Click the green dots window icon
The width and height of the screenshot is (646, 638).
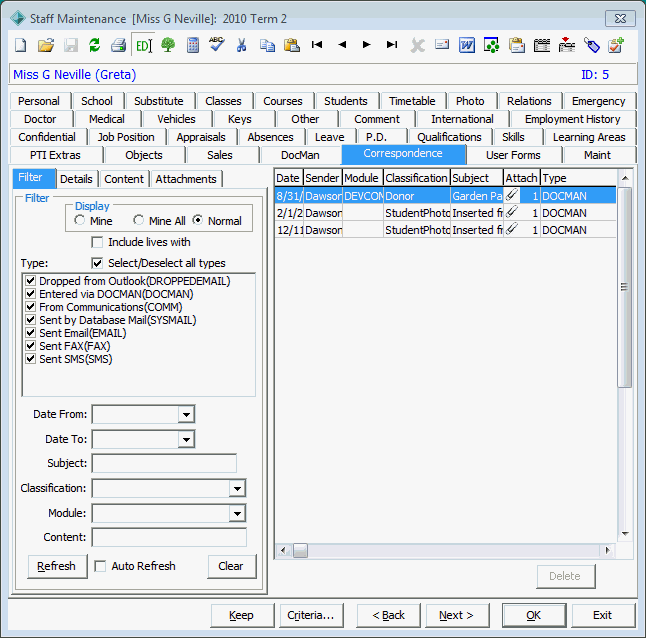(x=492, y=45)
